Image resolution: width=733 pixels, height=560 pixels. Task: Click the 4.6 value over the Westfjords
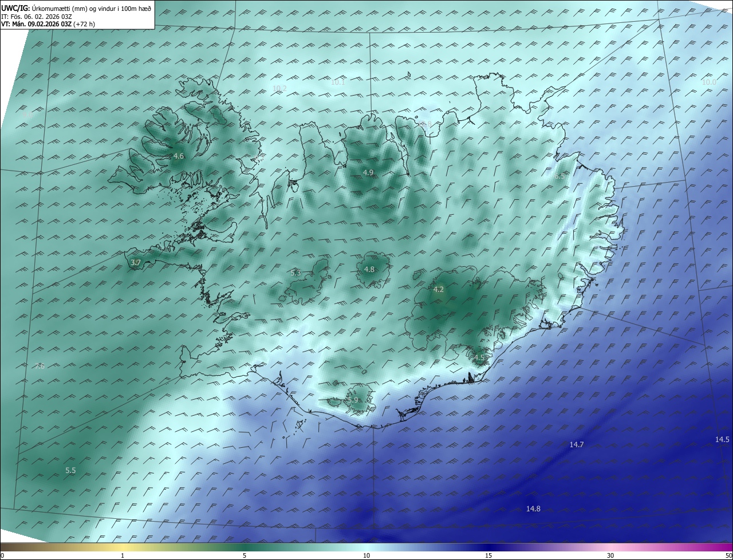pyautogui.click(x=179, y=156)
